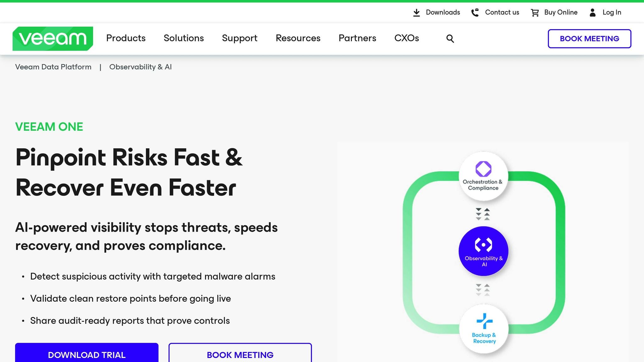644x362 pixels.
Task: Expand the Support menu
Action: pos(240,38)
